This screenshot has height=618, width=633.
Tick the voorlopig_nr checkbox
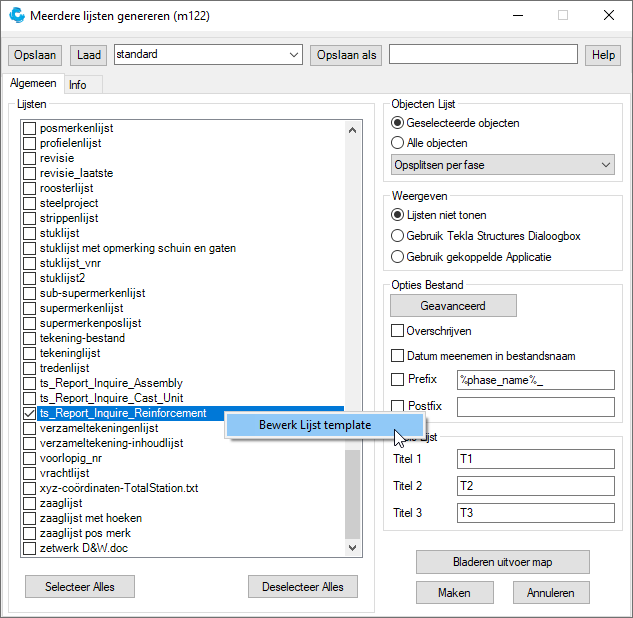[29, 458]
